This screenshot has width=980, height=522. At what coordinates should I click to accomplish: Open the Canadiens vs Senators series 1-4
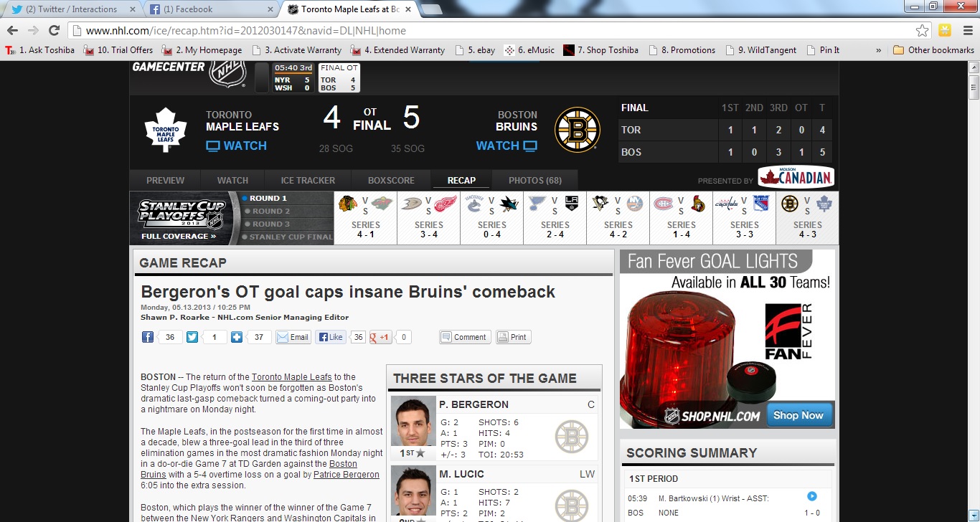[682, 218]
